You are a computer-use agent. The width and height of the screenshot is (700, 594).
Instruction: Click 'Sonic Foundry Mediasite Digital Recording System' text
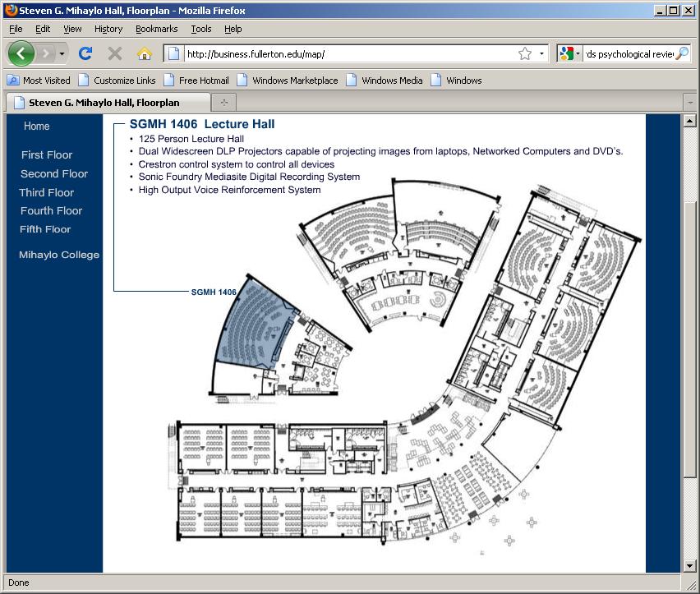[249, 177]
